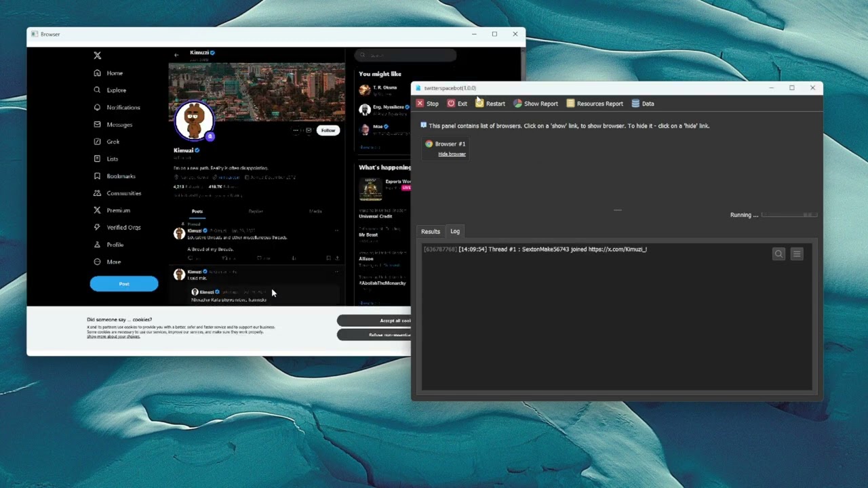Click the message envelope icon beside Follow

[x=309, y=130]
